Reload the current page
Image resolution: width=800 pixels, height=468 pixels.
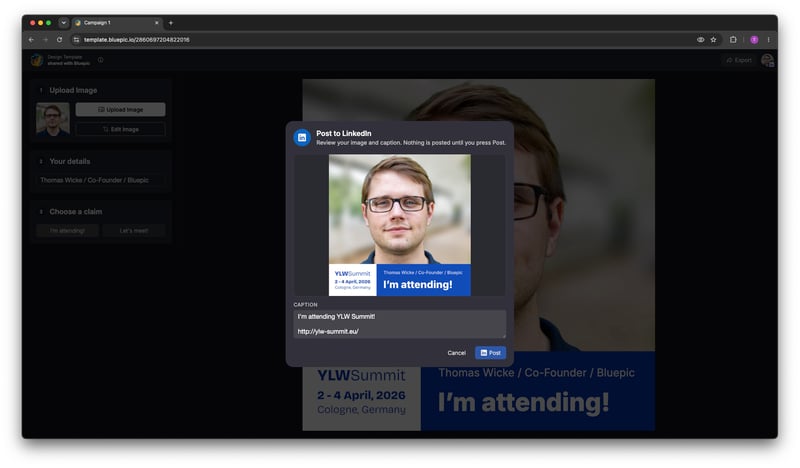coord(59,39)
